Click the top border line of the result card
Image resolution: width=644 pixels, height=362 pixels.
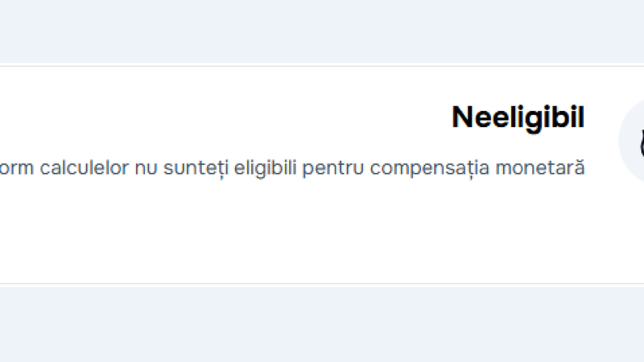click(x=322, y=66)
